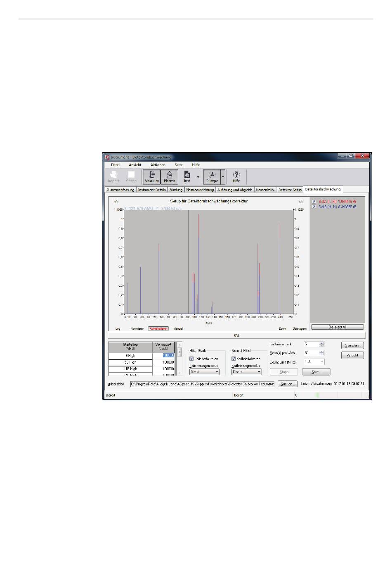Switch to the Detektor-Setup tab
Screen dimensions: 392x573
pyautogui.click(x=290, y=190)
